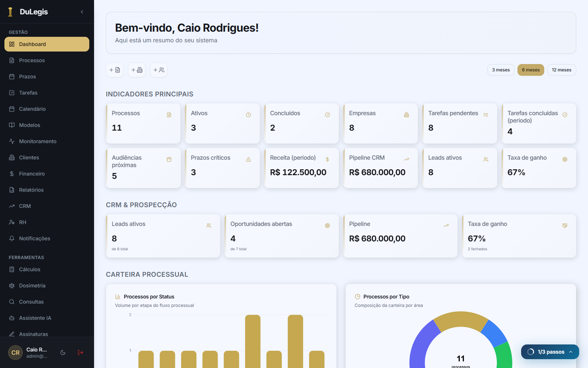Open the Concluídos indicator card
Screen dimensions: 588x368
pyautogui.click(x=301, y=123)
